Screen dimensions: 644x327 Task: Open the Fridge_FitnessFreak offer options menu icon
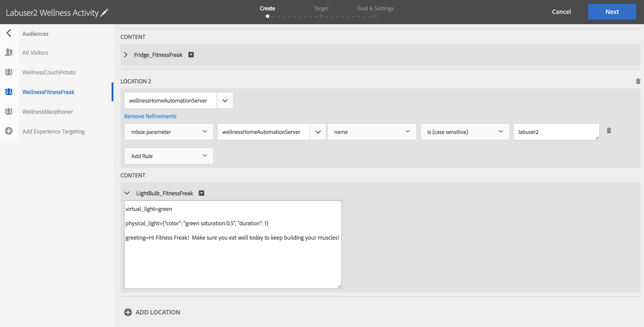191,55
